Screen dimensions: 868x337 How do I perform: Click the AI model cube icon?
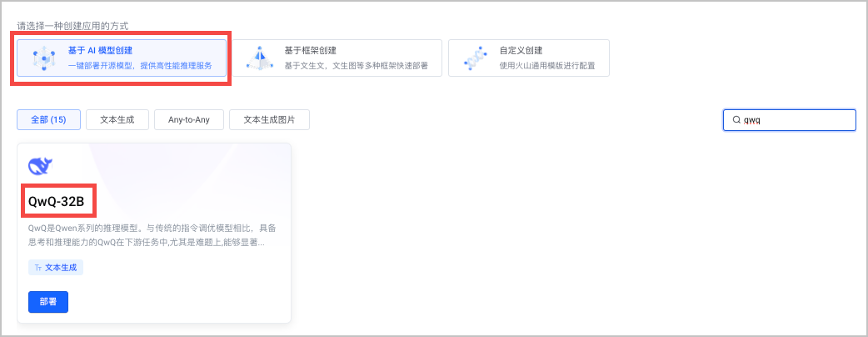(x=43, y=58)
